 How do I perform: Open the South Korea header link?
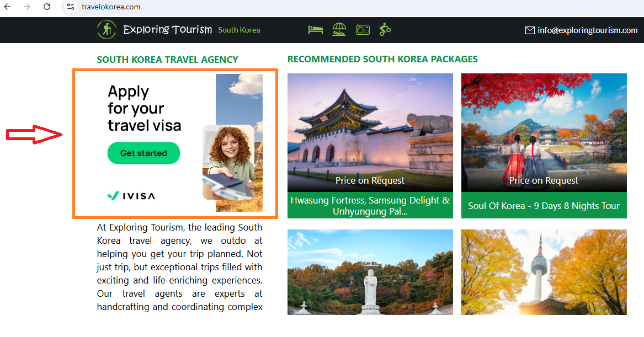(x=239, y=30)
